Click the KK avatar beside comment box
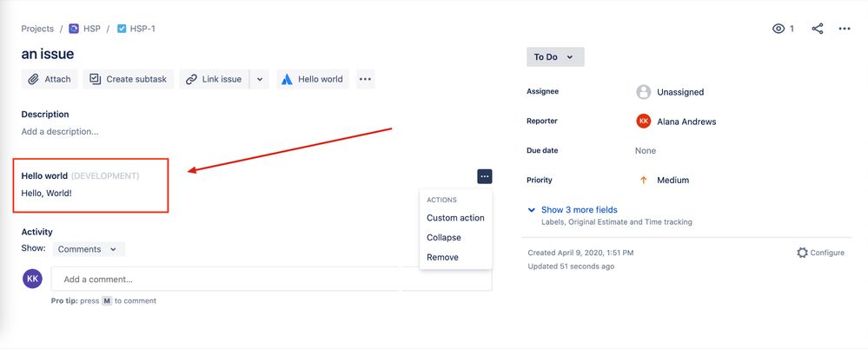 (x=33, y=279)
